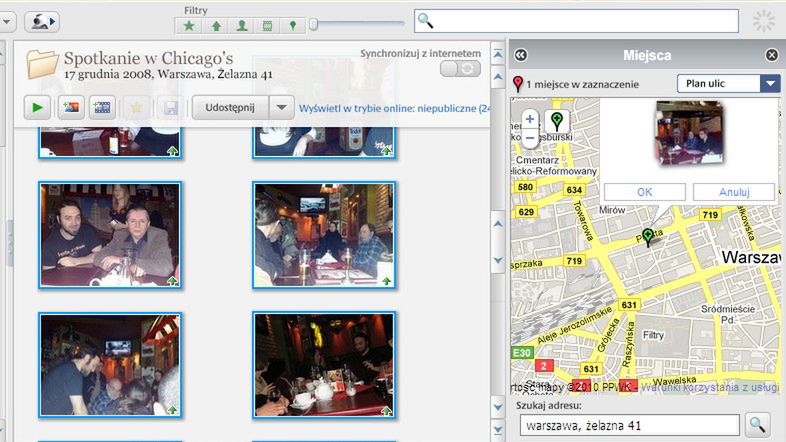786x442 pixels.
Task: Click the upload arrow on teapot photo
Action: pos(386,411)
